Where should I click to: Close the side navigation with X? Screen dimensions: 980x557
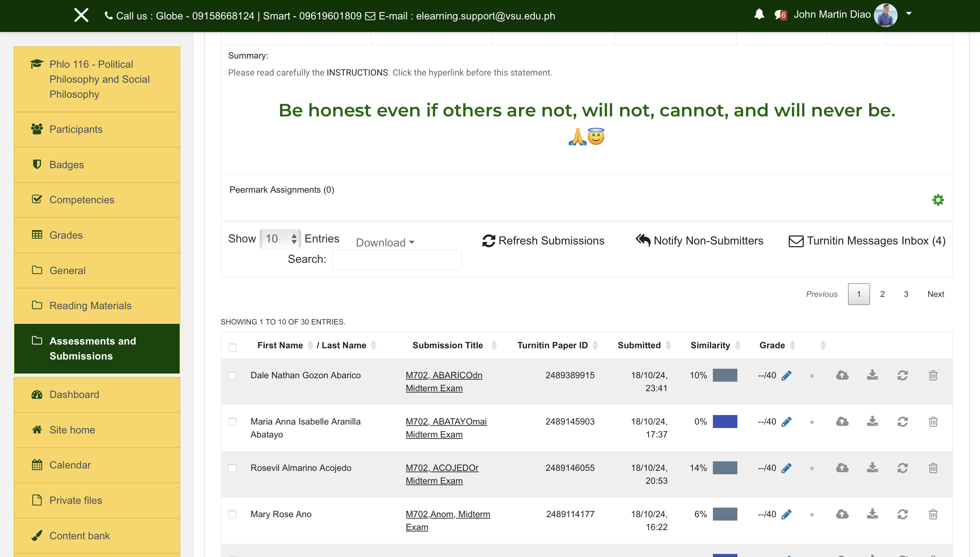81,15
